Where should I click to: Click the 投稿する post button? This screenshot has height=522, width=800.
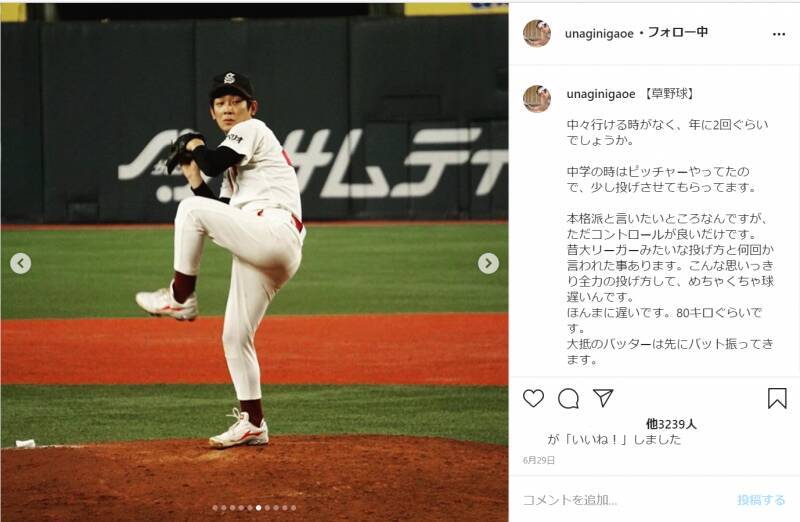tap(761, 500)
